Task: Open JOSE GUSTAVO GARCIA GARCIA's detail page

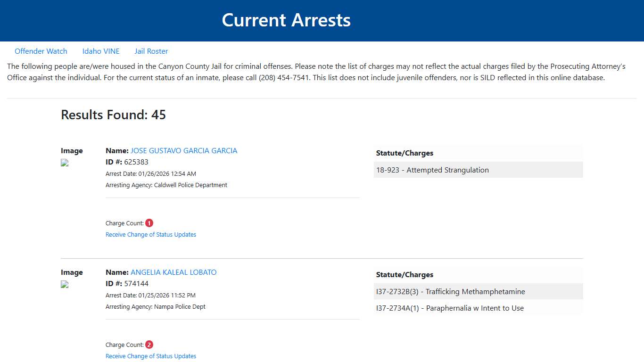Action: click(x=183, y=150)
